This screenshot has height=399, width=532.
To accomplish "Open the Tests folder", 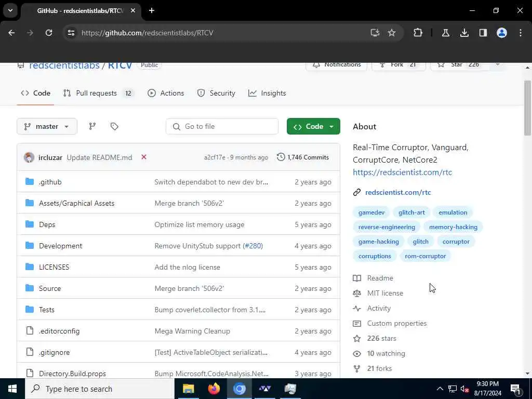I will click(x=47, y=310).
